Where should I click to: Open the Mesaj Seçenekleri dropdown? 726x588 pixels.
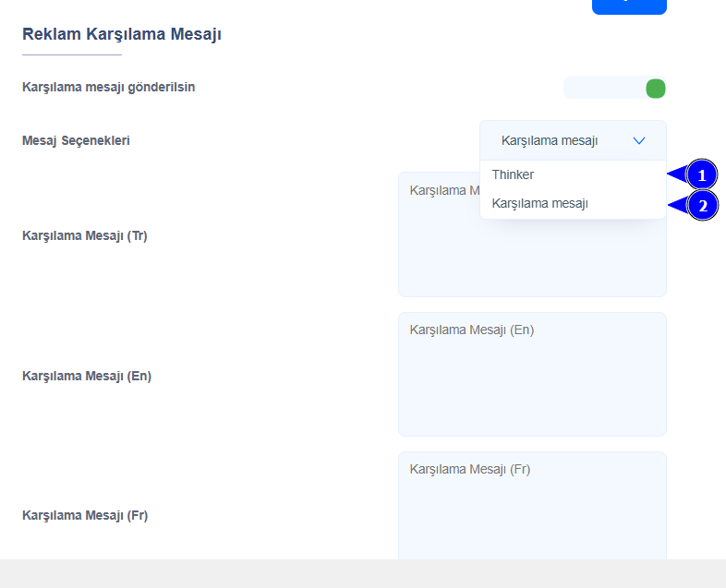[x=573, y=140]
